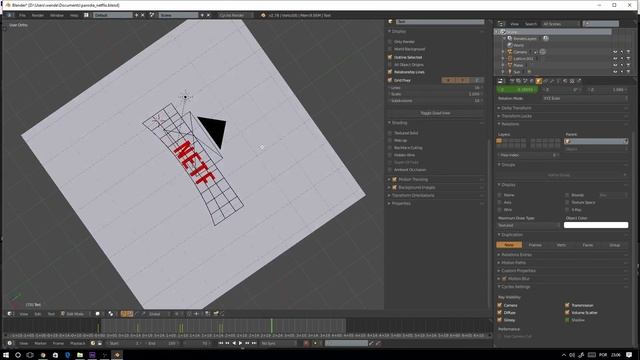The width and height of the screenshot is (640, 360).
Task: Open the Help menu
Action: click(x=74, y=15)
